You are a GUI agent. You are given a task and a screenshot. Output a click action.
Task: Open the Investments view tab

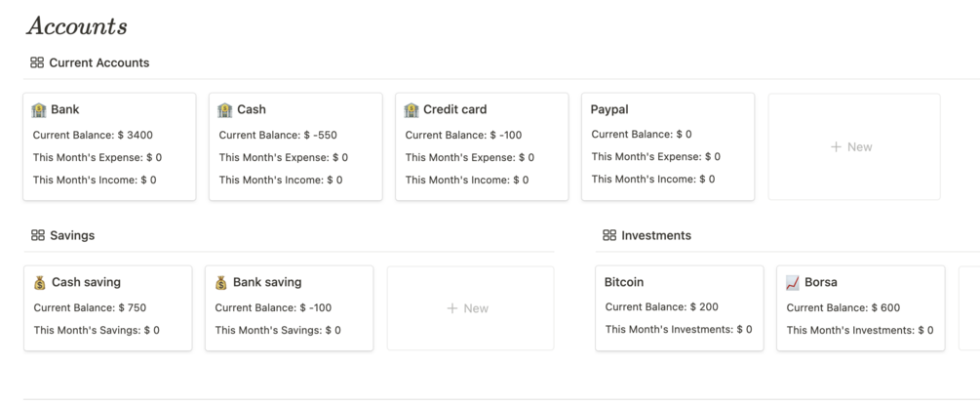[x=655, y=235]
